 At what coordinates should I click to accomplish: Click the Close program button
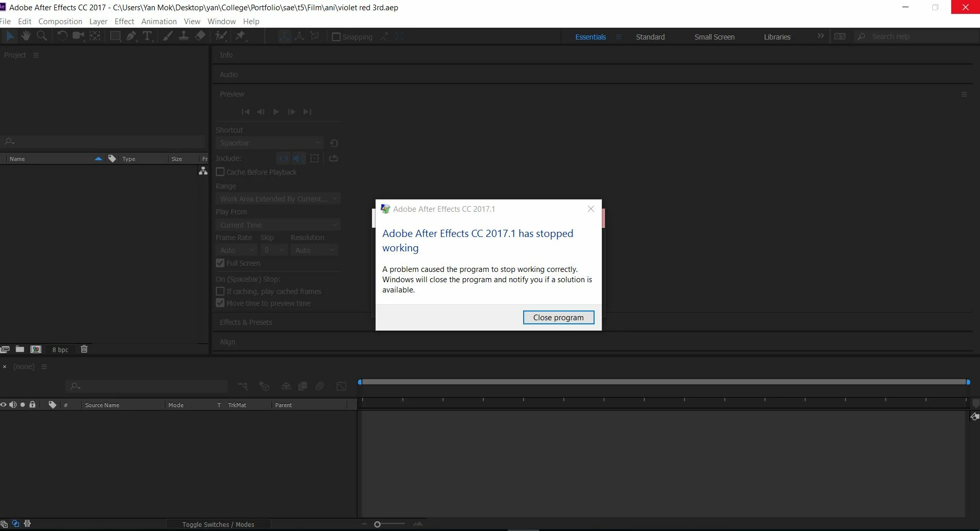(559, 317)
